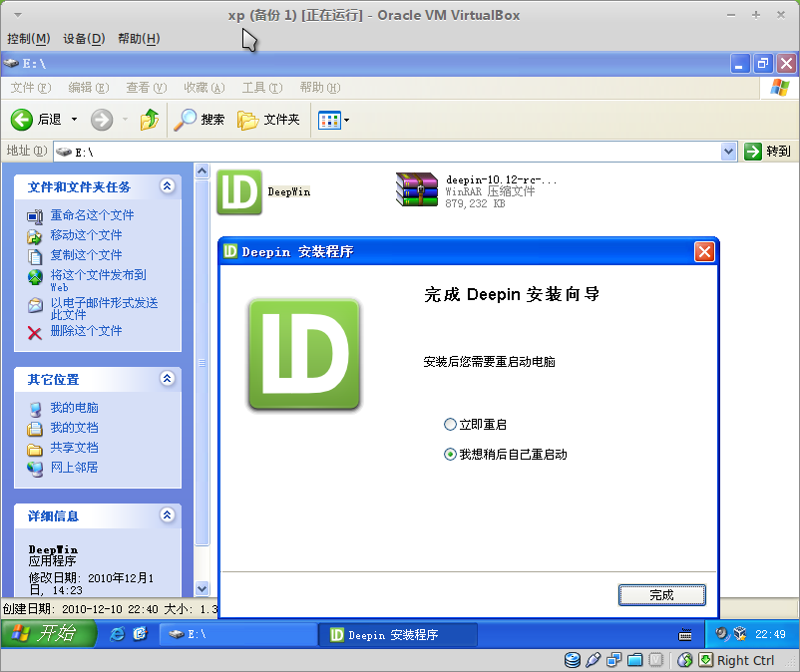Launch Internet Explorer from quick launch
Image resolution: width=800 pixels, height=672 pixels.
point(118,634)
